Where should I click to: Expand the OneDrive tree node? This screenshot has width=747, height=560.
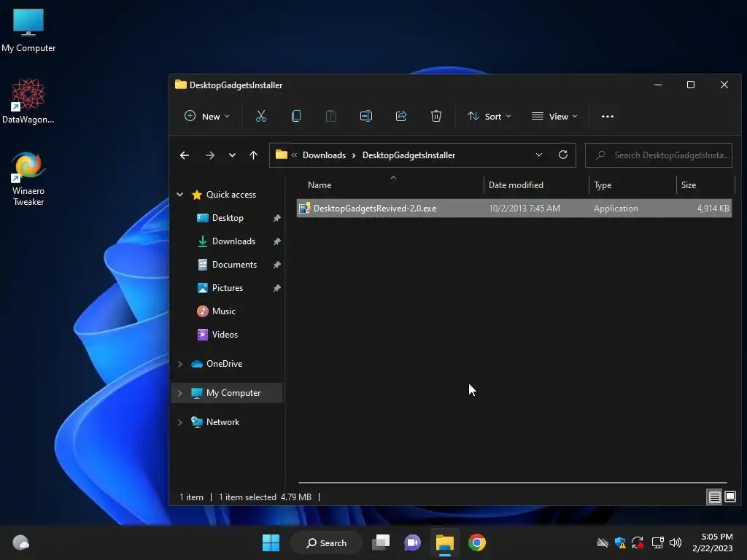click(x=180, y=364)
